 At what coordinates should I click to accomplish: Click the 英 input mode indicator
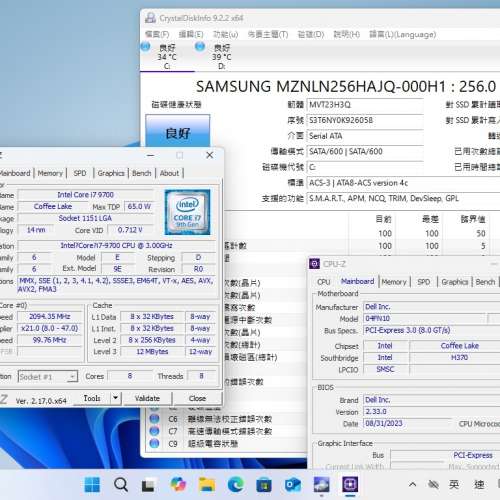(x=454, y=484)
